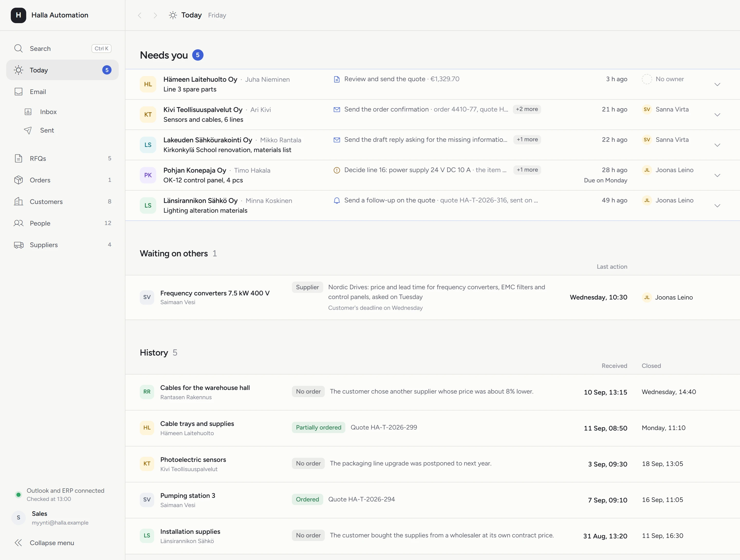Click the RFQs document icon
Screen dimensions: 740x560
click(x=18, y=158)
